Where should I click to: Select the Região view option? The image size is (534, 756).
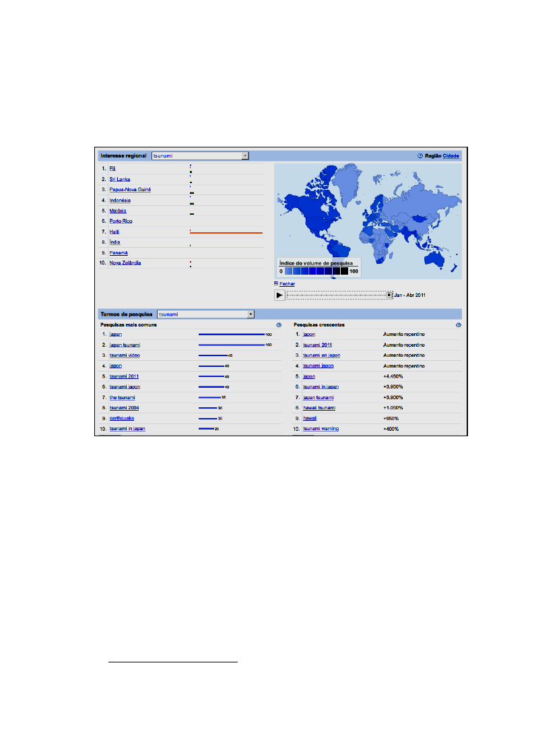tap(433, 156)
